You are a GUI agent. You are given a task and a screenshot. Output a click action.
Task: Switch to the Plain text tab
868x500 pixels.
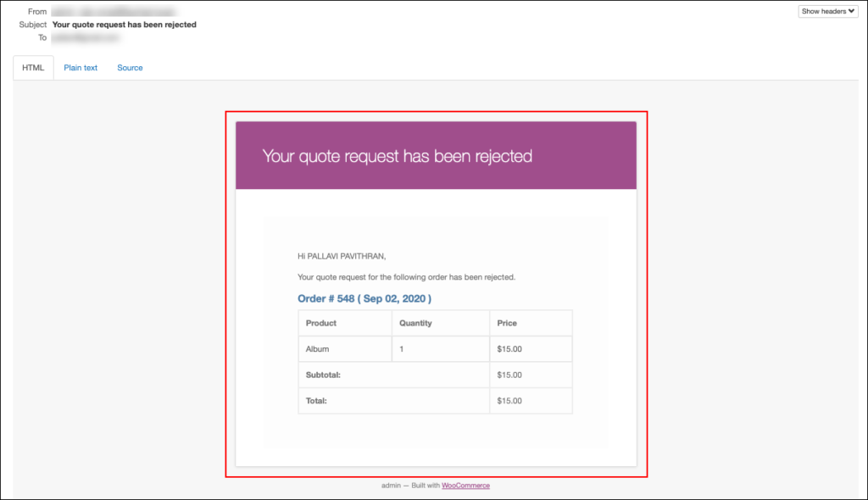pyautogui.click(x=81, y=68)
